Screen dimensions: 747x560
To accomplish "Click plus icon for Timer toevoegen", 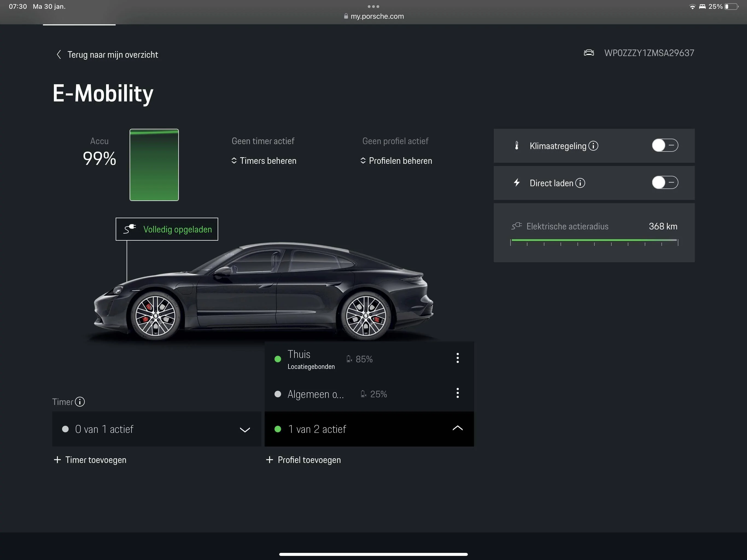I will coord(57,460).
